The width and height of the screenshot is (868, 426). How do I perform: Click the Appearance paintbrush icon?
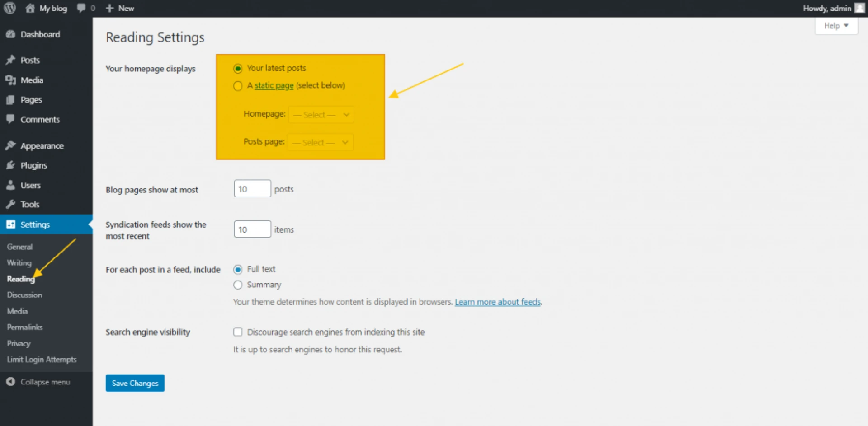point(10,145)
